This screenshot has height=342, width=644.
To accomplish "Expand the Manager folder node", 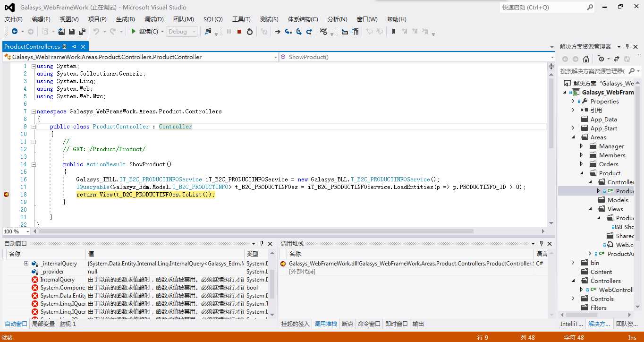I will point(582,146).
